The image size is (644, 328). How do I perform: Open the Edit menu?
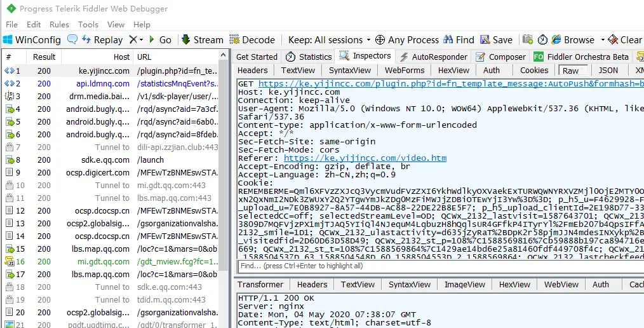[x=34, y=25]
